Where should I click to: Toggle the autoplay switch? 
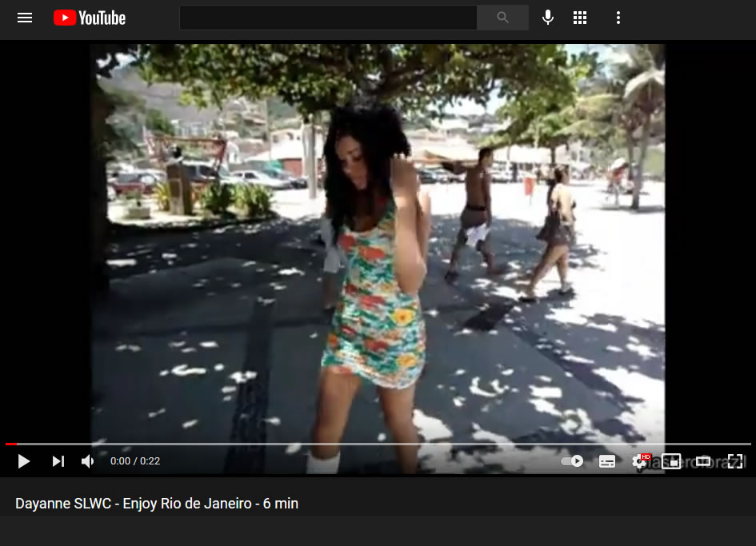[x=572, y=461]
